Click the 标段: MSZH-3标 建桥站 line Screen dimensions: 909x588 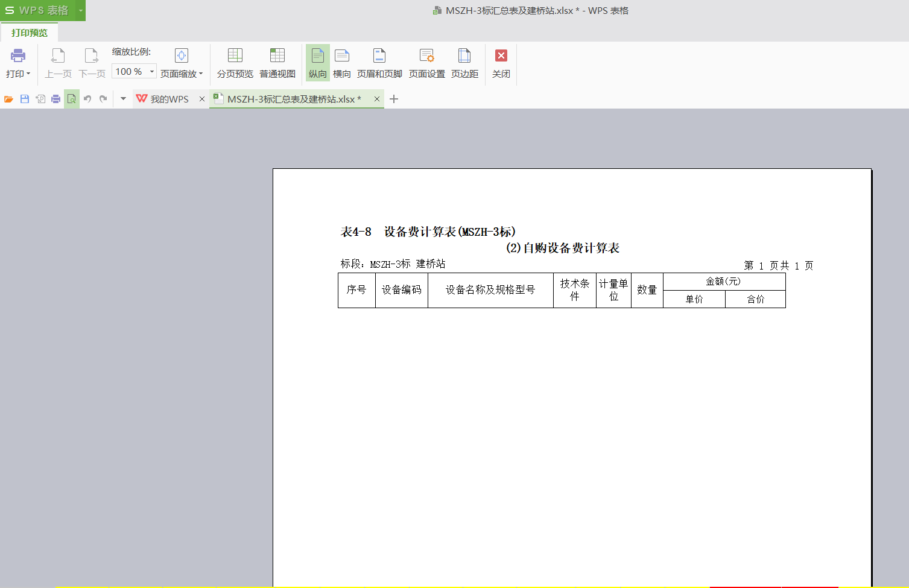[393, 264]
